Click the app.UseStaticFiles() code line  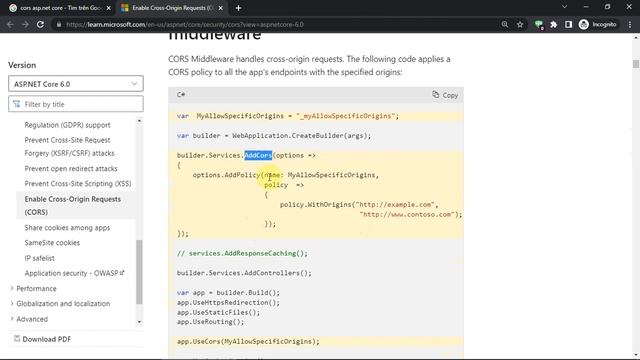point(218,312)
